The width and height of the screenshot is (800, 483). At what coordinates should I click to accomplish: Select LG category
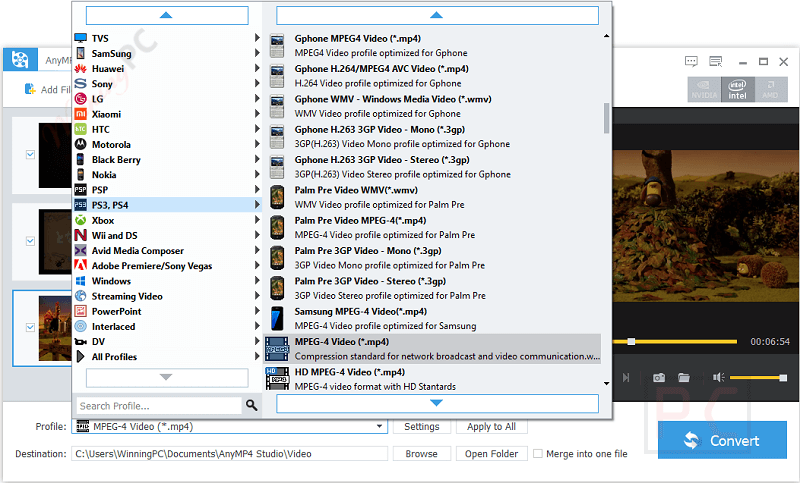(x=167, y=98)
